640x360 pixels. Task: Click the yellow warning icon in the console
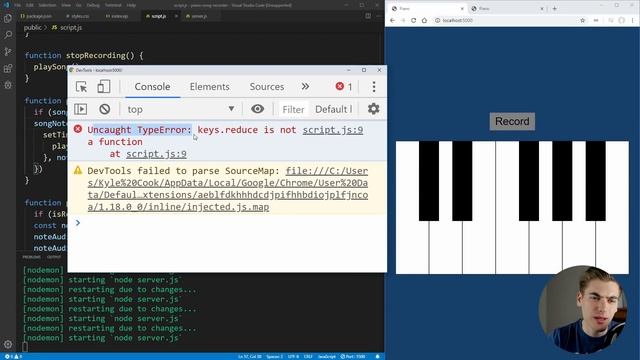tap(78, 170)
